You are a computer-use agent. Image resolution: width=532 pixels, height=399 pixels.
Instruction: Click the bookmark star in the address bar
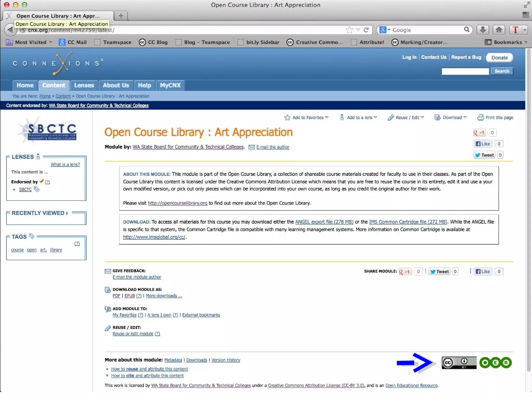(x=349, y=30)
